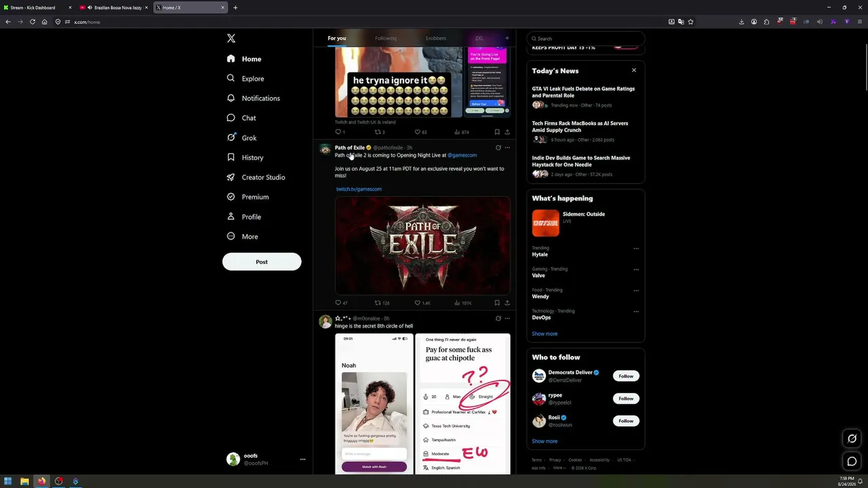Open options for Hytale trend
Screen dimensions: 868x488
pyautogui.click(x=636, y=249)
